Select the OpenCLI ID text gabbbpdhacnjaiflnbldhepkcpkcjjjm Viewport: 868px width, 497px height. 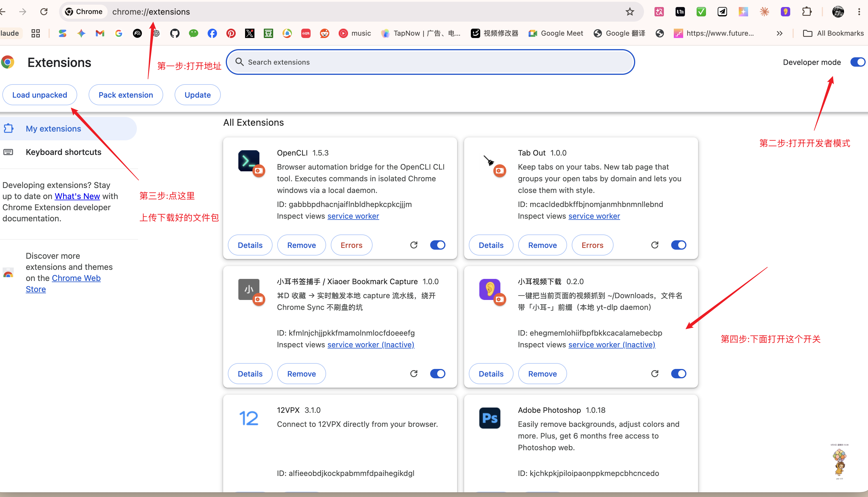point(350,204)
